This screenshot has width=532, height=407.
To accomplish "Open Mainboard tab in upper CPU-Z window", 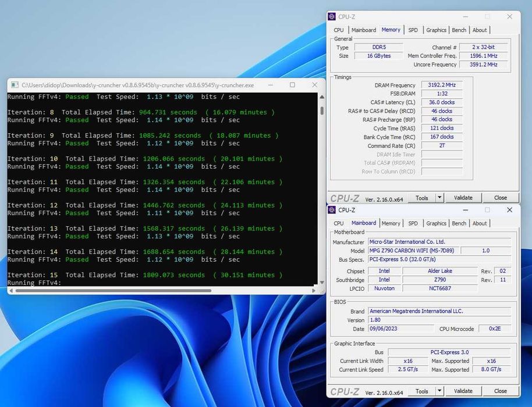I will (x=364, y=30).
